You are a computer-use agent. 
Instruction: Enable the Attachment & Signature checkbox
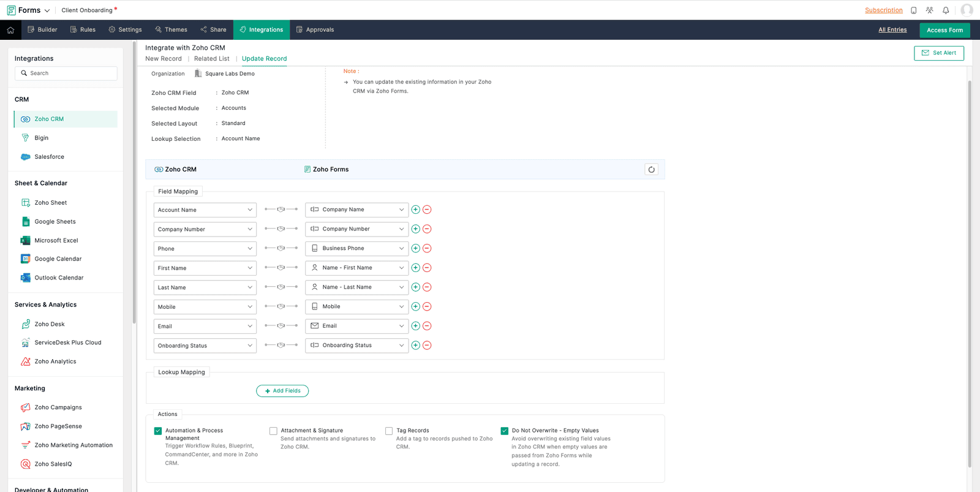[273, 431]
